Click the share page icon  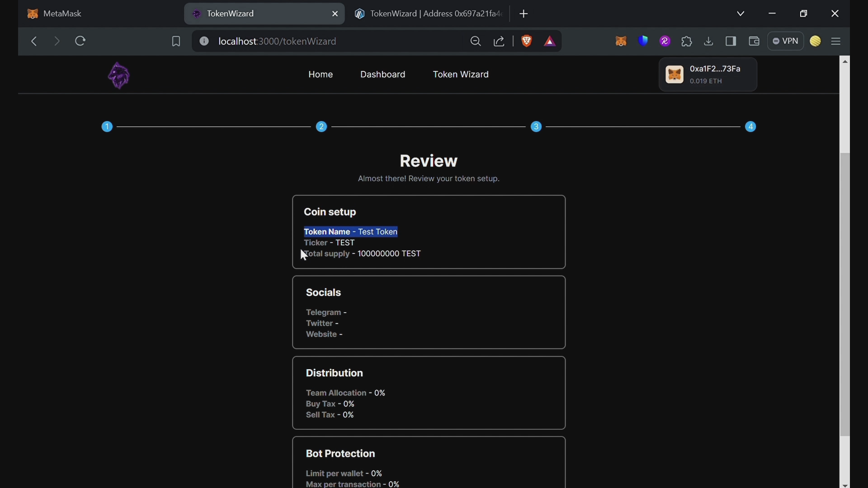tap(499, 42)
